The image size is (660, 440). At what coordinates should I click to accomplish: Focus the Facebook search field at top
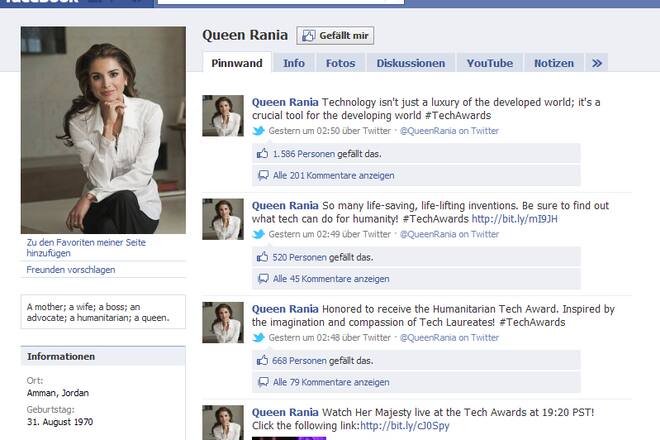click(x=281, y=2)
